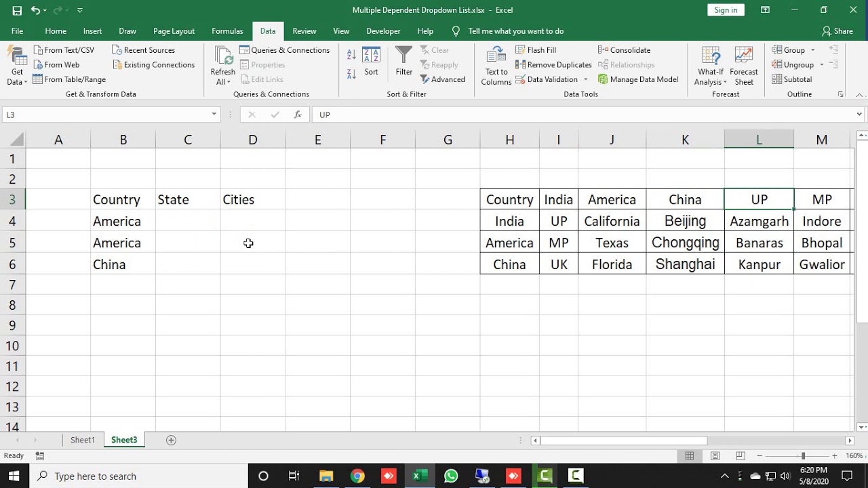Switch to Page Break Preview view
Screen dimensions: 868x488
point(740,456)
